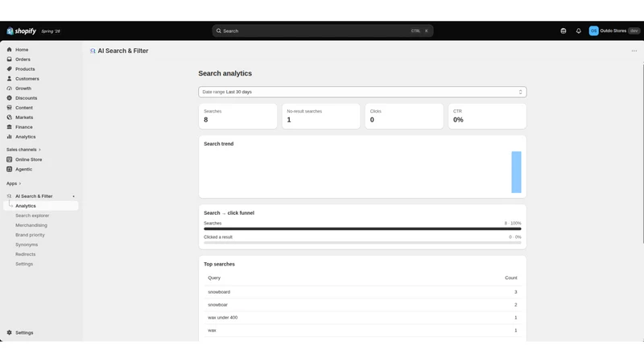Click the Markets globe icon
The image size is (644, 362).
(x=10, y=117)
